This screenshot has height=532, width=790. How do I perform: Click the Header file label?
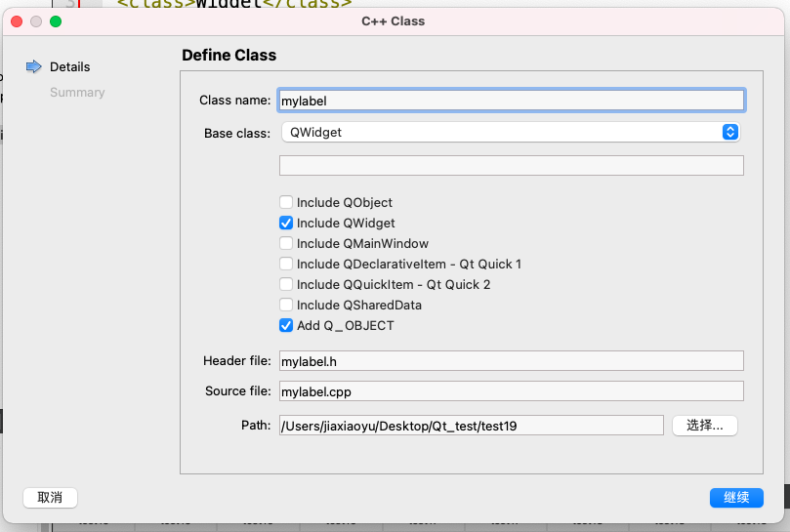point(236,361)
